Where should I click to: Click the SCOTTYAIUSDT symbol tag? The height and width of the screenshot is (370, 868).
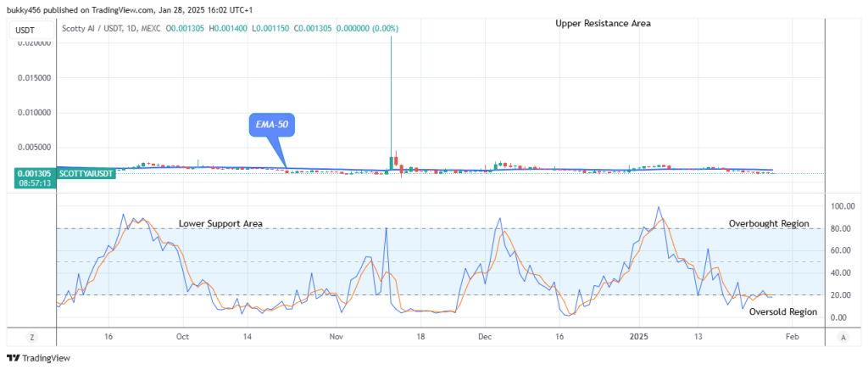(x=86, y=173)
